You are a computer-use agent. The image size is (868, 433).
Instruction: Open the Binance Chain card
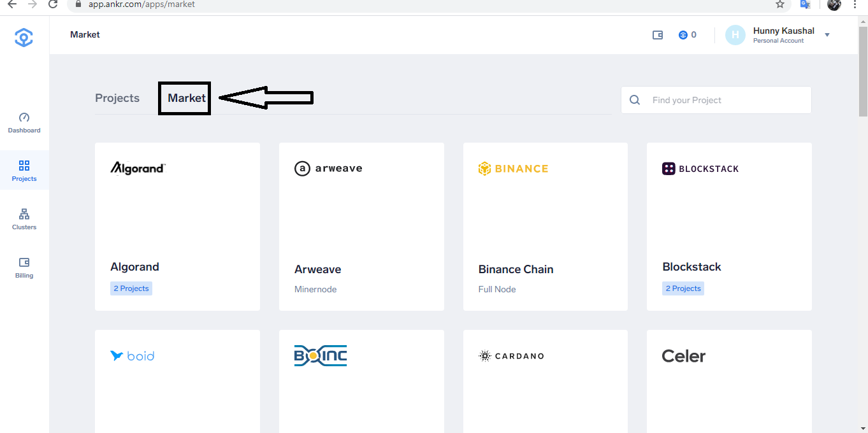(x=545, y=227)
